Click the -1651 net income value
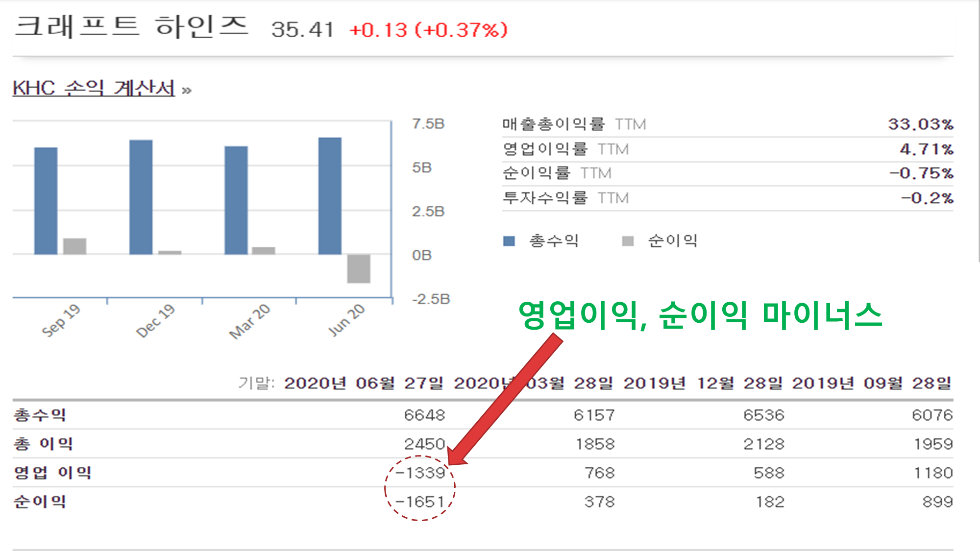The width and height of the screenshot is (980, 551). [x=420, y=502]
